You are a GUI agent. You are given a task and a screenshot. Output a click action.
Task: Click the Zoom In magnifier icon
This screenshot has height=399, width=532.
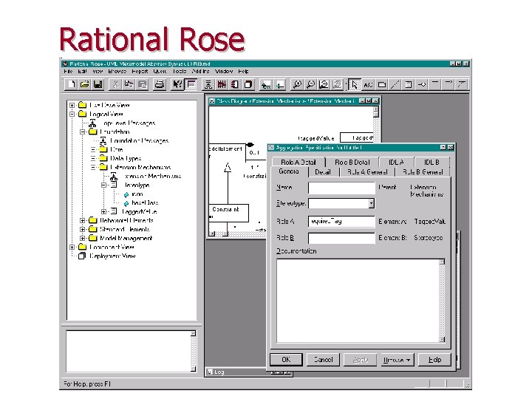(x=297, y=84)
